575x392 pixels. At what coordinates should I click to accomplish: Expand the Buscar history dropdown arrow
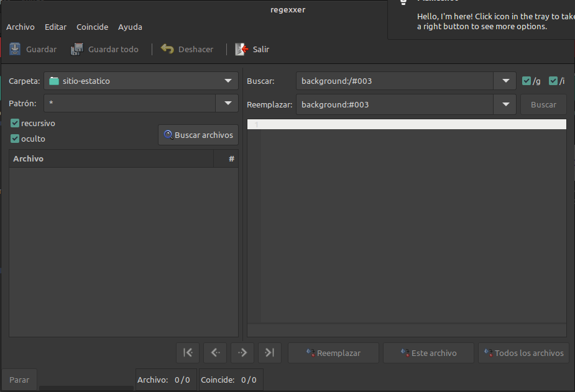click(505, 81)
